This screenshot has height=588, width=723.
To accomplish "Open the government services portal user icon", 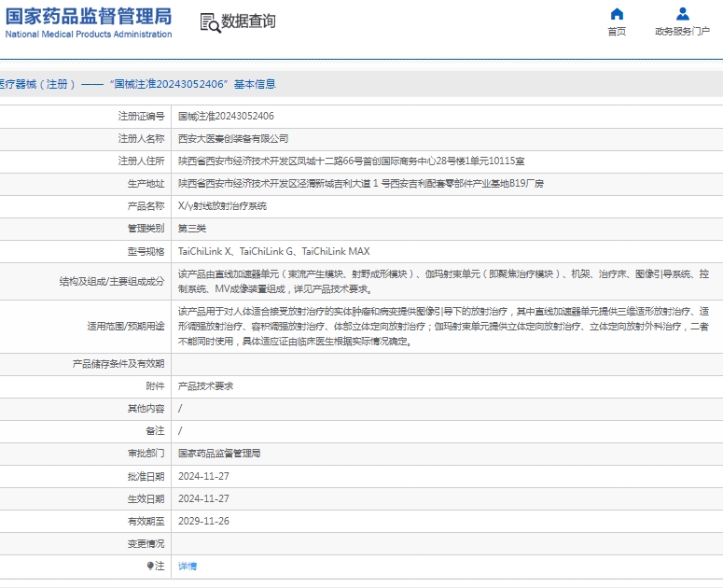I will tap(683, 14).
